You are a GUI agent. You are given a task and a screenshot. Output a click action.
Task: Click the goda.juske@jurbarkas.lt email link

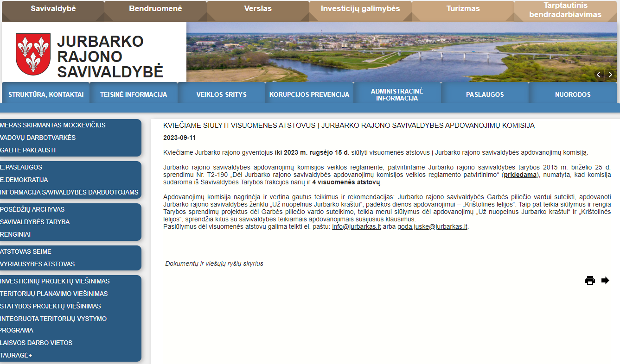432,227
